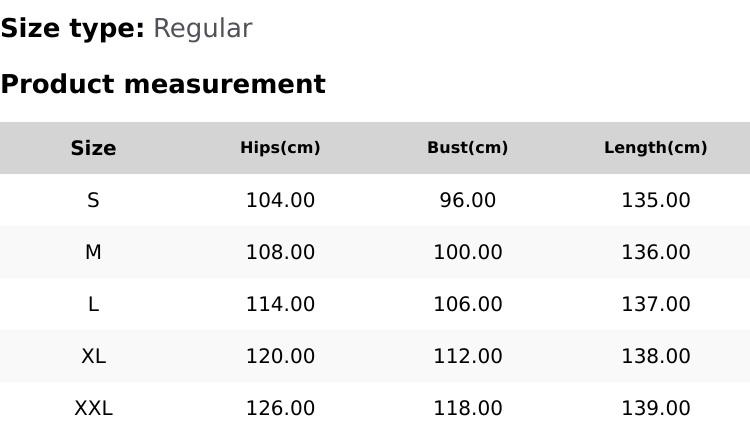Click the Size type label

(72, 29)
